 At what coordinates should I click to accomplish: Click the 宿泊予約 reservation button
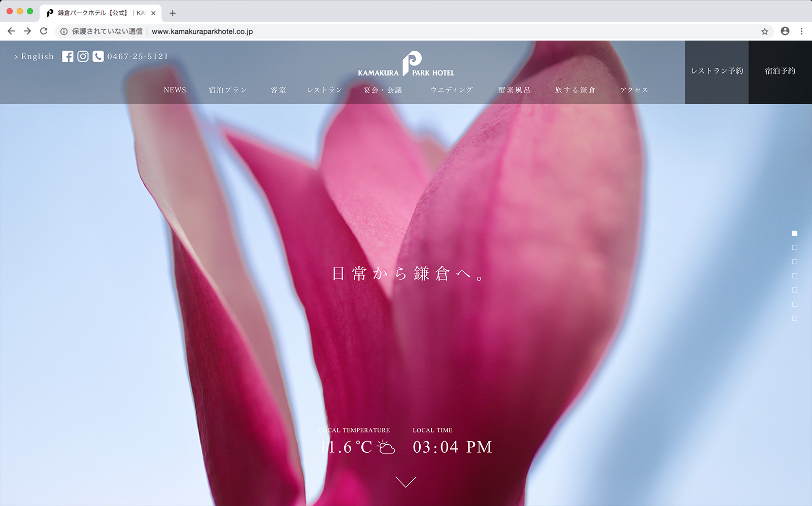780,71
